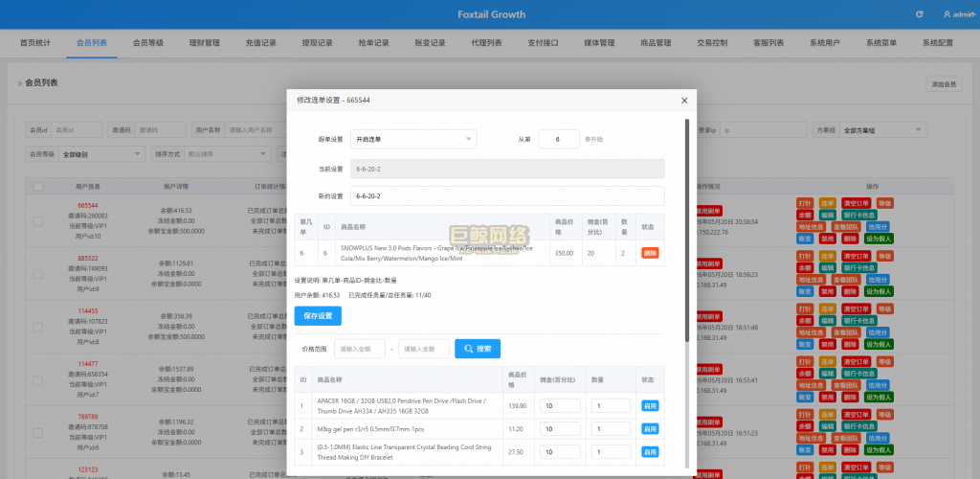
Task: Open the 排序方式 默认排序 dropdown
Action: tap(228, 154)
